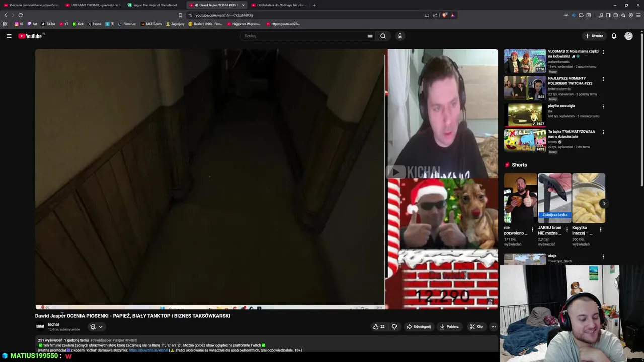
Task: Open the IG bookmark
Action: click(19, 24)
